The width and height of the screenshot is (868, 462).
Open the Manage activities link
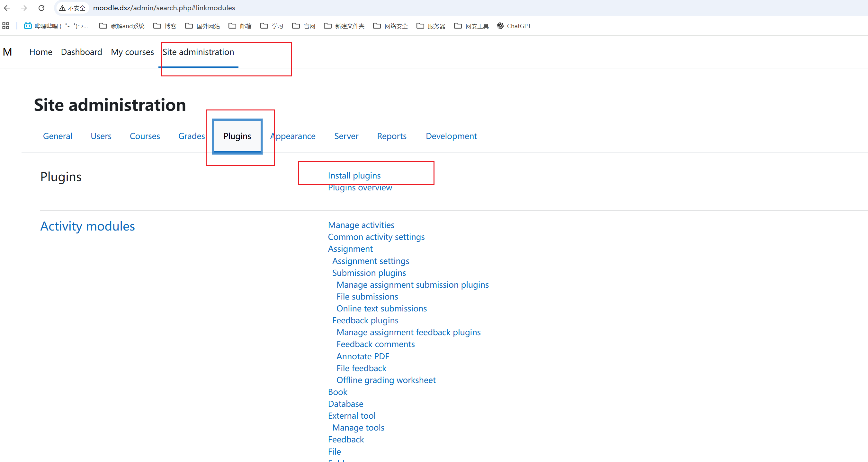[361, 225]
